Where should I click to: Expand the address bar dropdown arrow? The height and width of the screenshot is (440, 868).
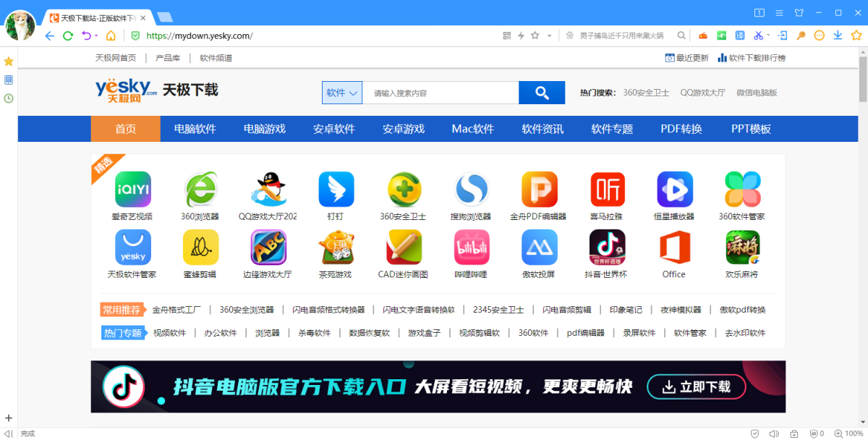point(549,35)
